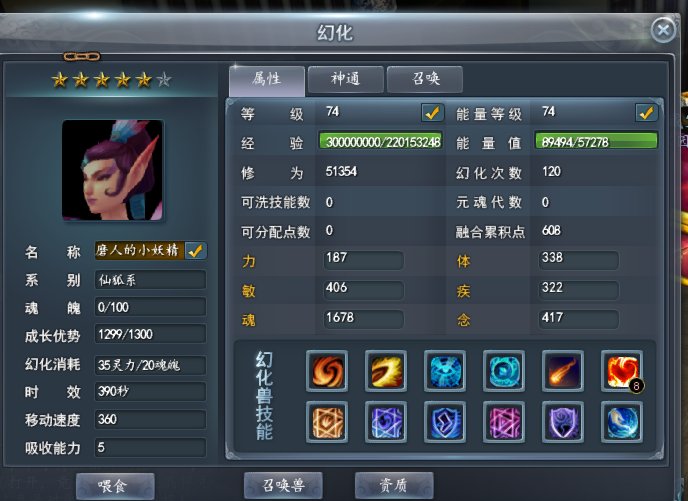Toggle the checkmark next to pet name
This screenshot has width=688, height=501.
point(196,251)
